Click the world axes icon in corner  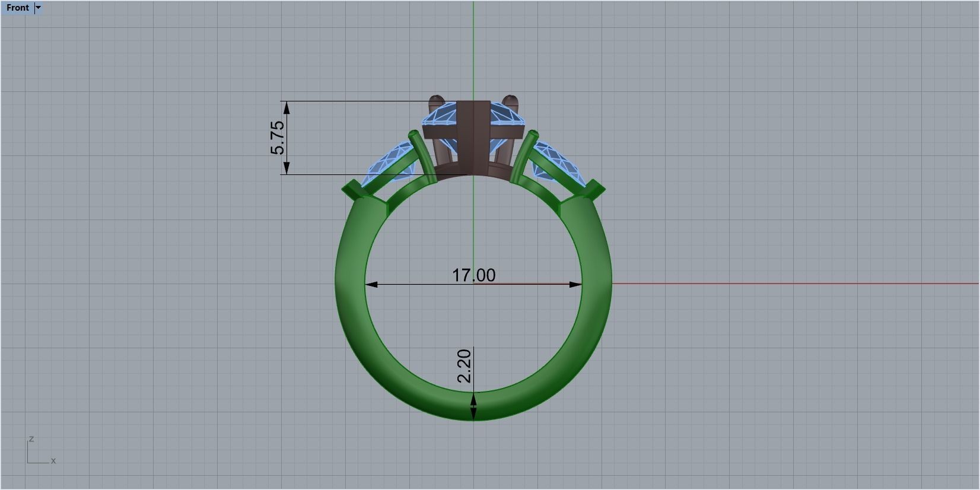(x=40, y=450)
